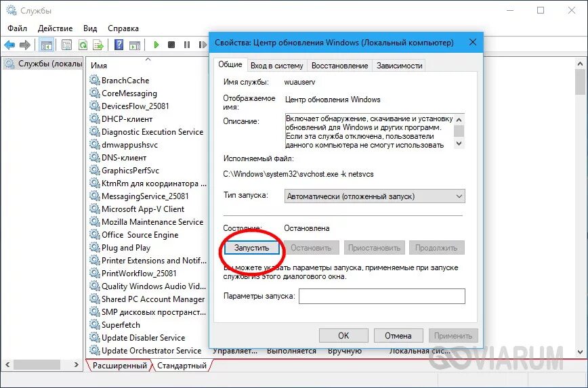Viewport: 588px width, 388px height.
Task: Confirm the dialog with OK
Action: coord(343,335)
